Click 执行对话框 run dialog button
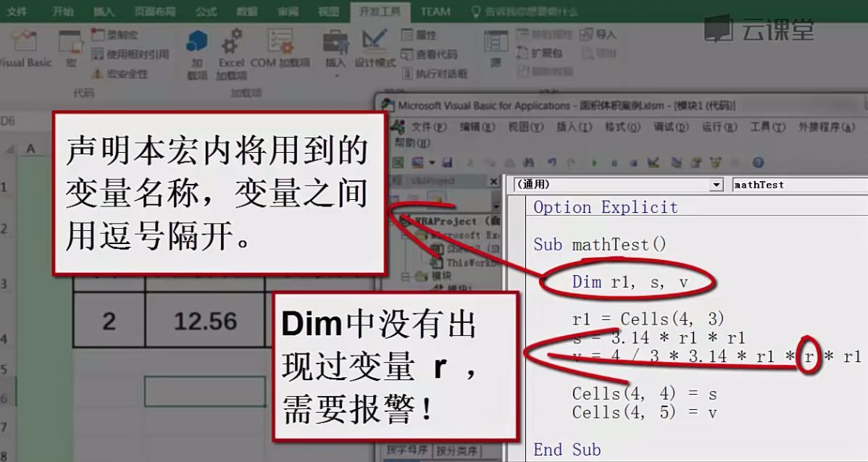The image size is (868, 462). click(435, 73)
